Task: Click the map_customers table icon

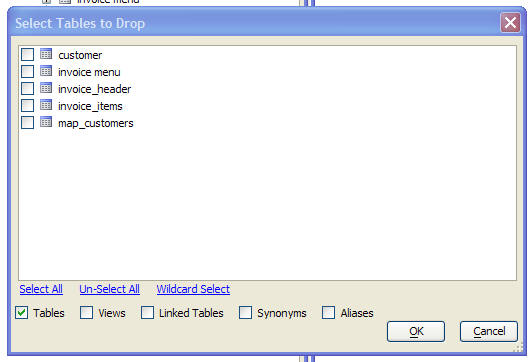Action: [x=46, y=122]
